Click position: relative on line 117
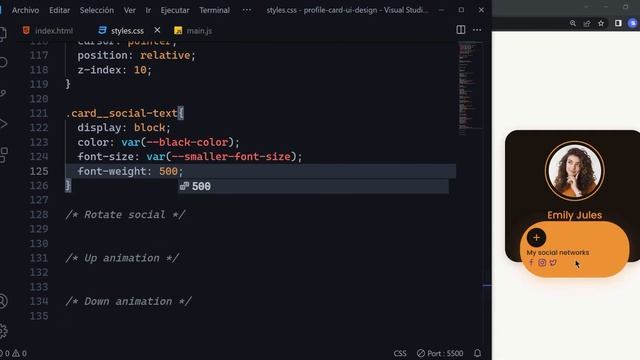Viewport: 640px width, 360px height. click(x=137, y=56)
